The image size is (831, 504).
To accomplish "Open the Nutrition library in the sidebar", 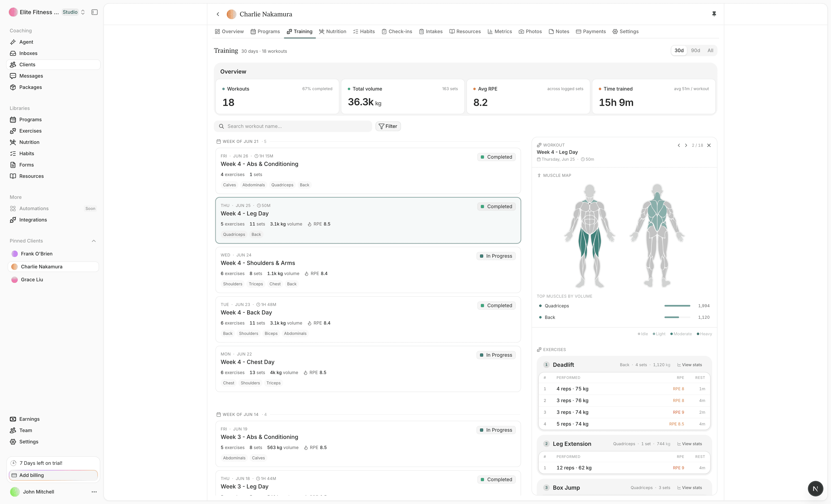I will point(53,142).
